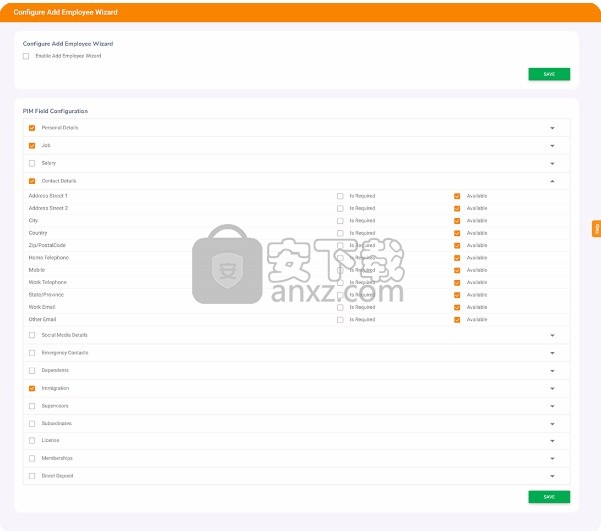Collapse the Contact Details section arrow
The height and width of the screenshot is (531, 601).
pyautogui.click(x=552, y=181)
